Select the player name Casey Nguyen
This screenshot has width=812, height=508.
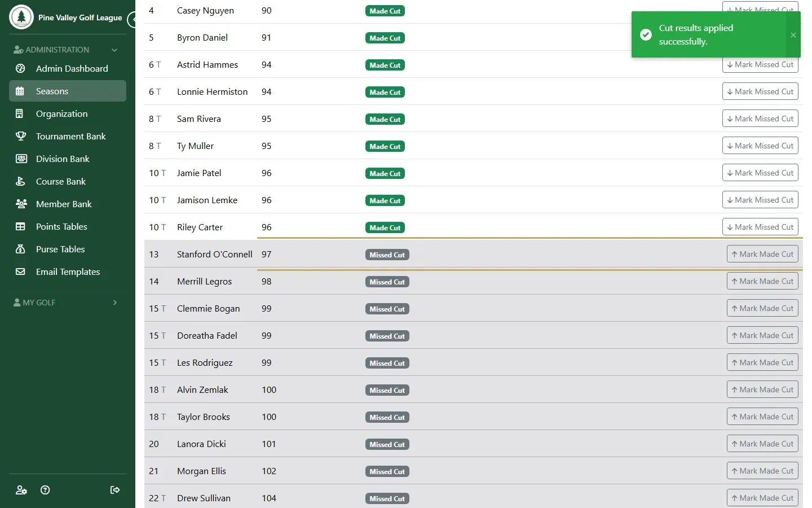point(205,11)
